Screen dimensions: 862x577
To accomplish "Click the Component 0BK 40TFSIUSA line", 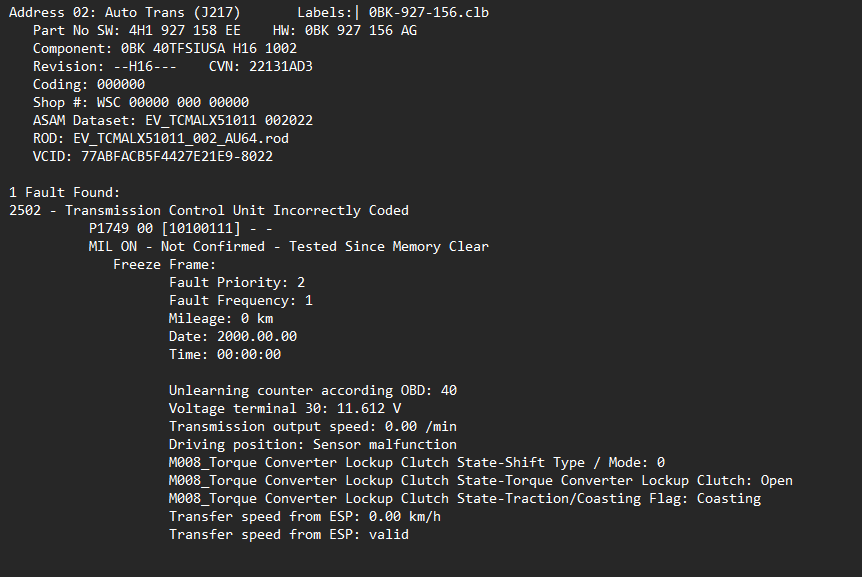I will pos(164,48).
